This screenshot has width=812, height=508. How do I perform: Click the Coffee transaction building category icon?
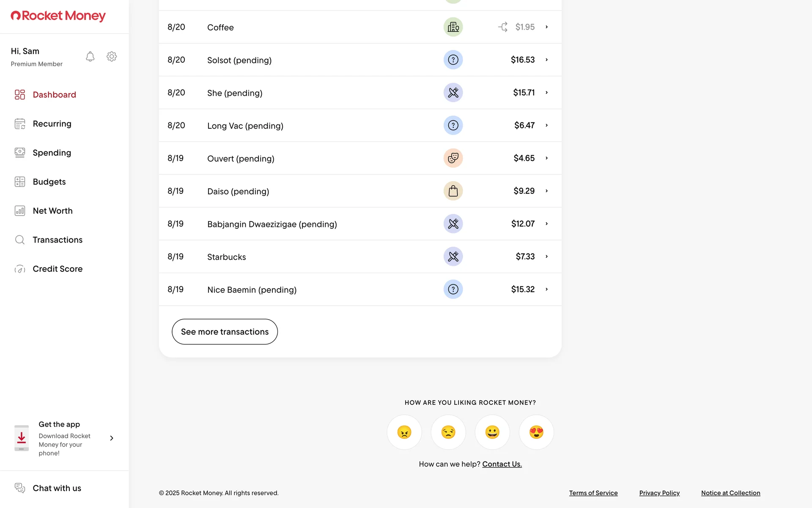[x=453, y=27]
